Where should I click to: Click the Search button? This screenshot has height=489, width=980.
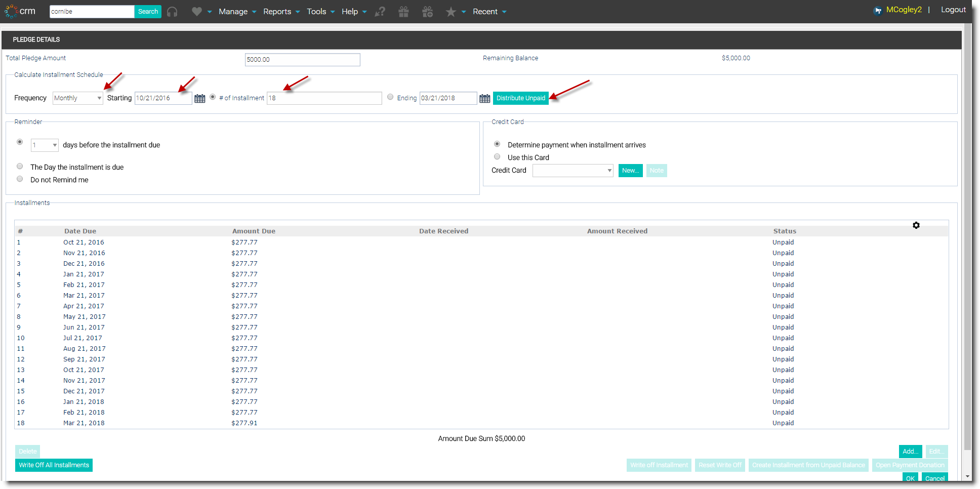tap(148, 12)
